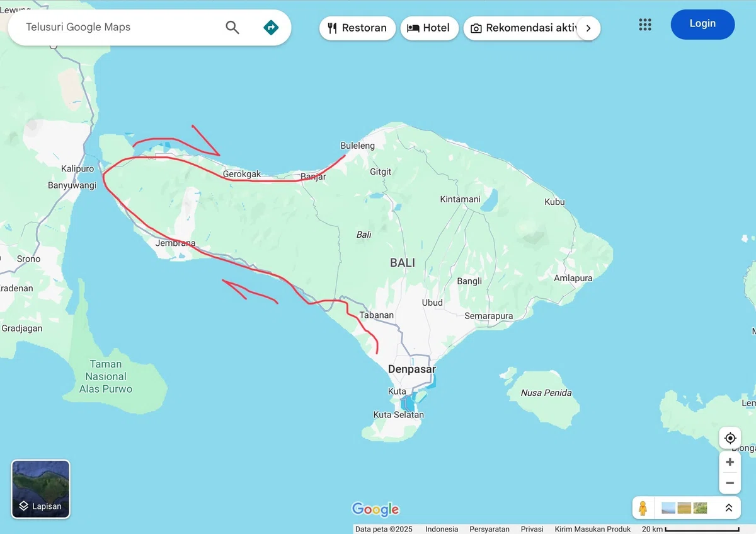Select the Kintamani label
Viewport: 756px width, 534px height.
(x=460, y=199)
